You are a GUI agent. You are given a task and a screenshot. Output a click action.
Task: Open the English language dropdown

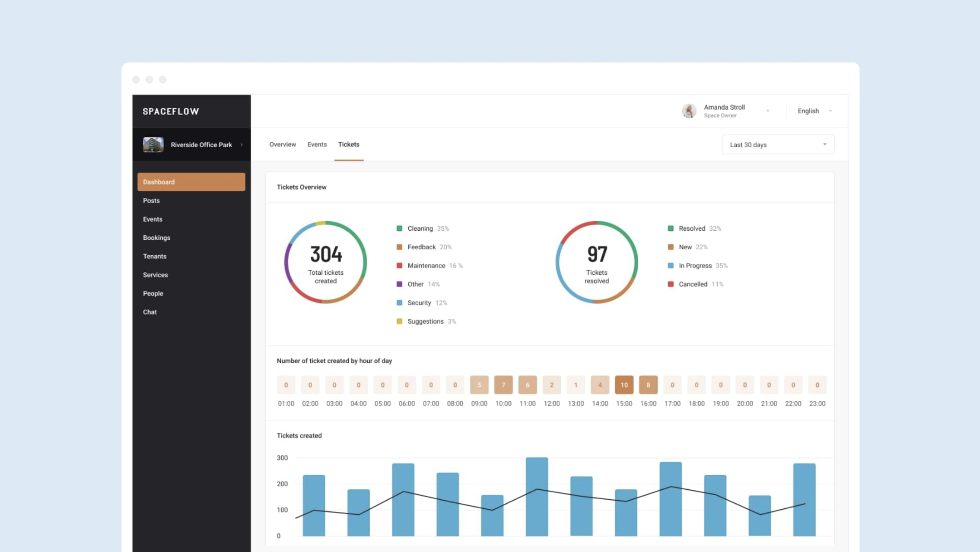[815, 111]
